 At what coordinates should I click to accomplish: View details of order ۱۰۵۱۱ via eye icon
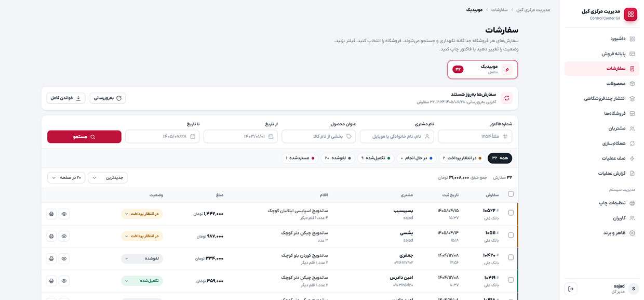coord(64,236)
